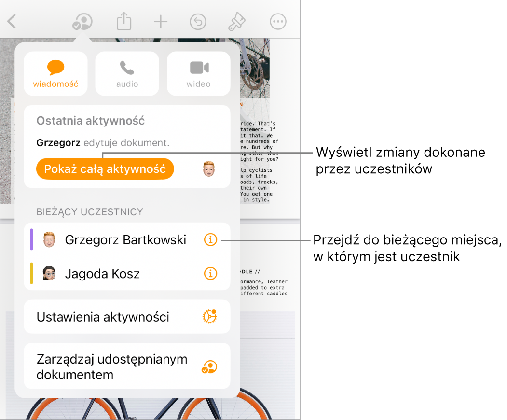
Task: Tap the manage shared document icon
Action: coord(209,367)
